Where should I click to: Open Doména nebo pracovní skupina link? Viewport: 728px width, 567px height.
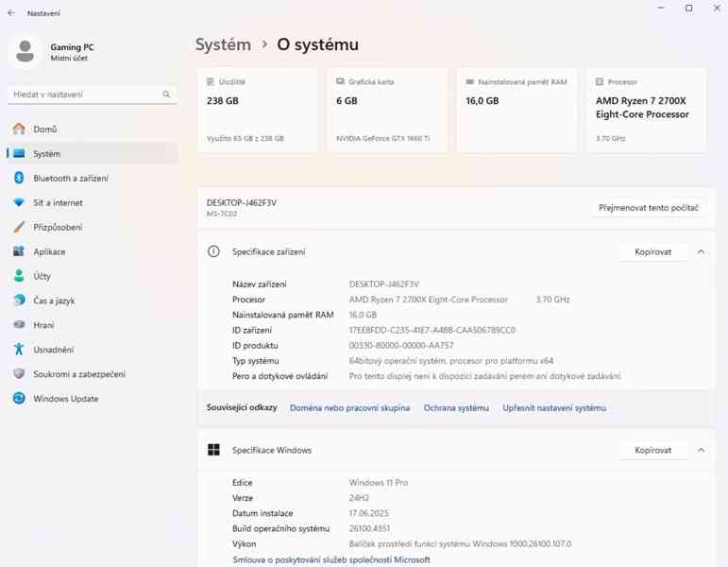click(349, 408)
